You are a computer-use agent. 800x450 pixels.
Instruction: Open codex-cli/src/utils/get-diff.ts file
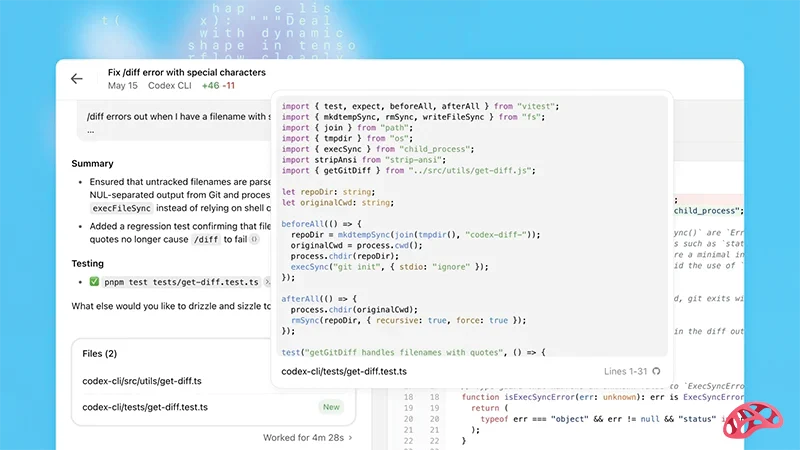pos(142,381)
